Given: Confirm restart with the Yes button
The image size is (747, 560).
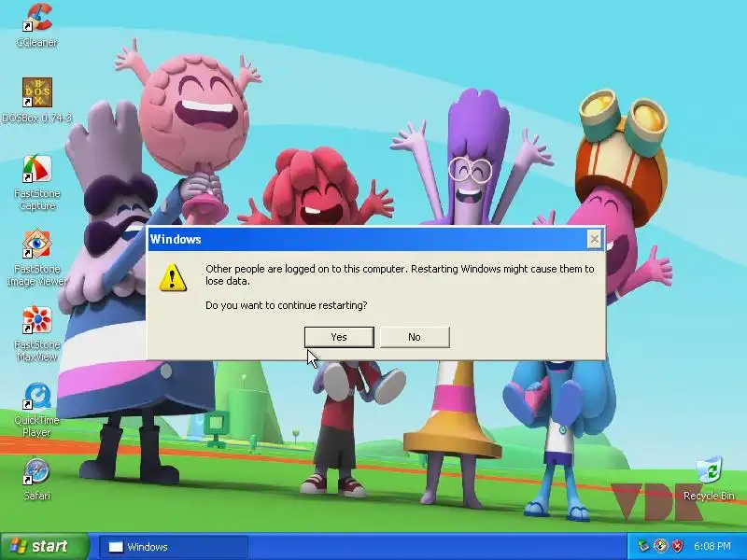Looking at the screenshot, I should pyautogui.click(x=339, y=337).
